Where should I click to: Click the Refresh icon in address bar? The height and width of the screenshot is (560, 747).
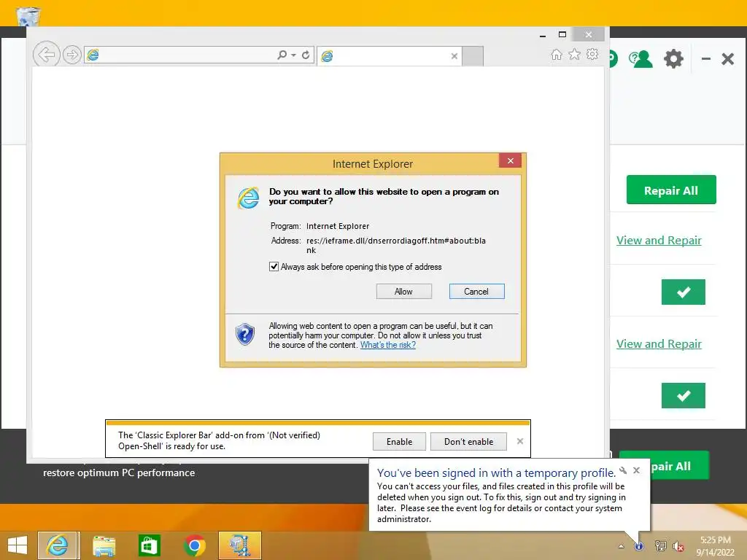(x=306, y=55)
